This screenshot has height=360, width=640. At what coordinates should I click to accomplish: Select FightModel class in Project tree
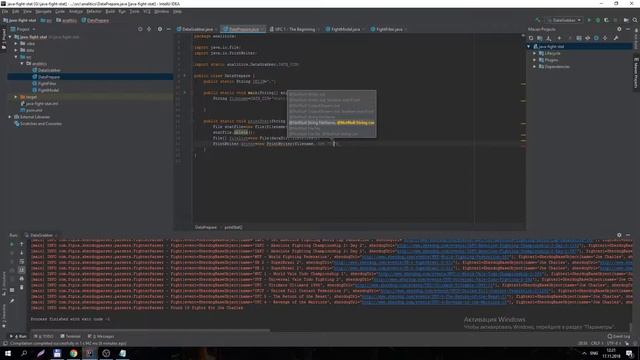pyautogui.click(x=48, y=90)
